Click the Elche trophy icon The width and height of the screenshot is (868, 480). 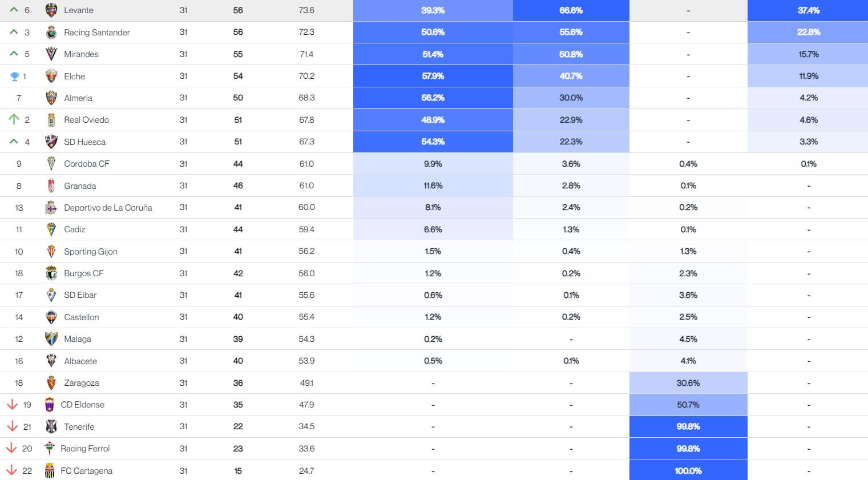click(x=15, y=76)
